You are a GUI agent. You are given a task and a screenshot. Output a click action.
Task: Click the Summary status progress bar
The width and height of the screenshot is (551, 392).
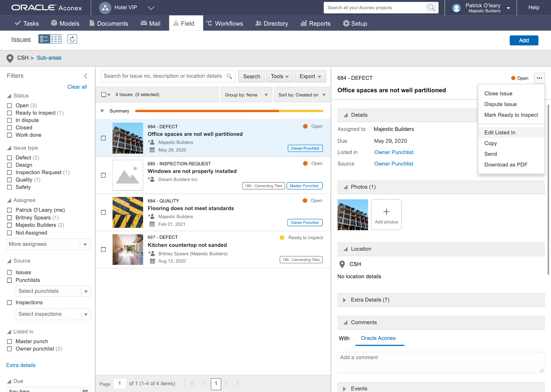[229, 111]
